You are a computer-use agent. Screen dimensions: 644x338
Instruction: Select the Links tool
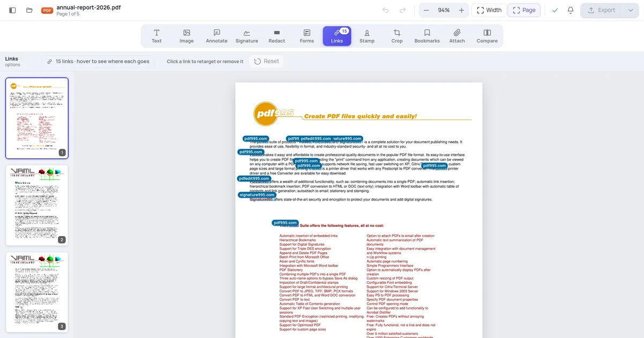[337, 36]
